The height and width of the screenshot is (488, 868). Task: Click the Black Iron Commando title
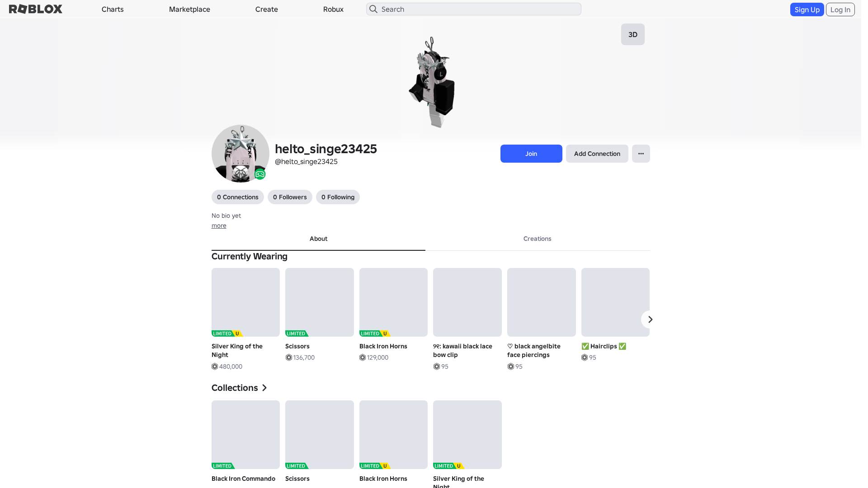243,479
